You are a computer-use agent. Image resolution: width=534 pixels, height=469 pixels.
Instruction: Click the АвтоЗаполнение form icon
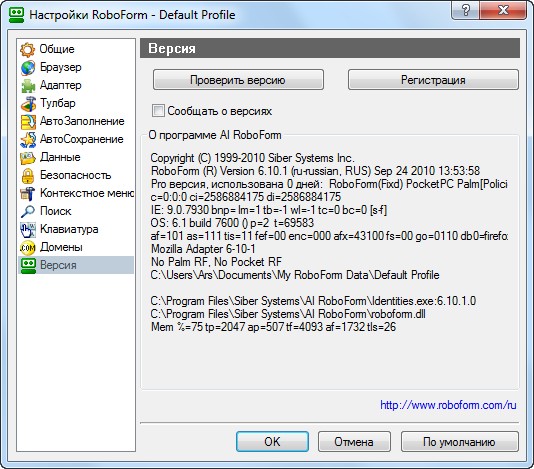27,122
